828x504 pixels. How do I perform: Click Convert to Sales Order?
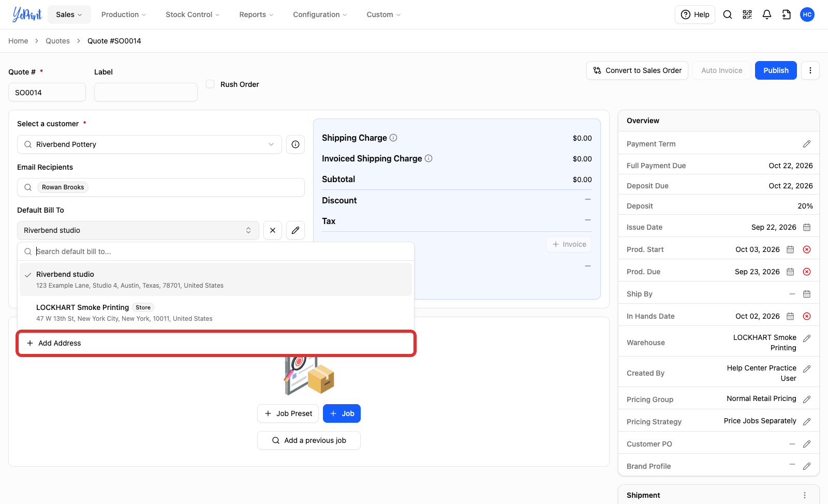[637, 70]
